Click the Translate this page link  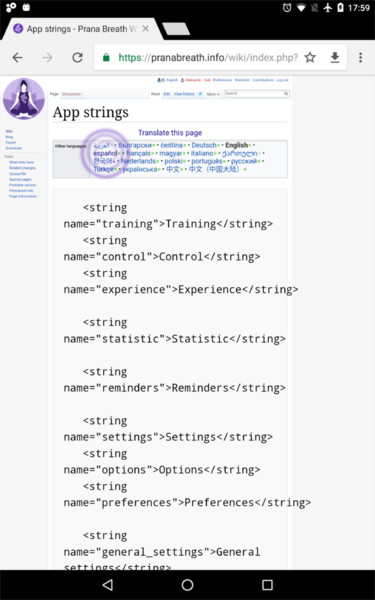[170, 133]
